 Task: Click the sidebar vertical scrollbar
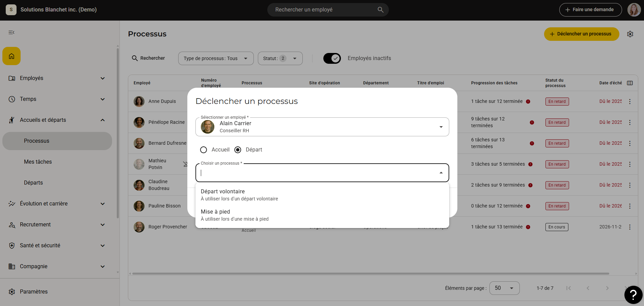[x=118, y=133]
